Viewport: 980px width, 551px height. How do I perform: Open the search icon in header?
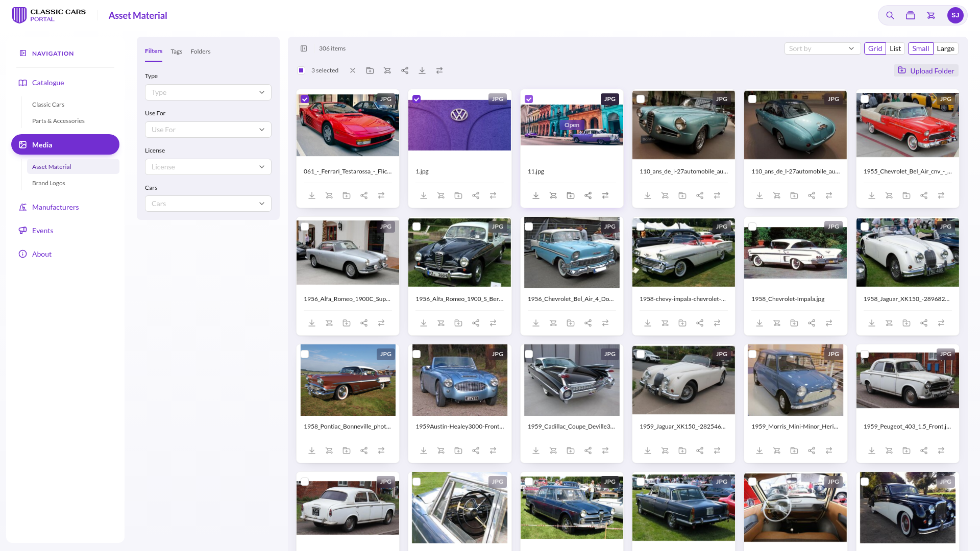click(890, 15)
